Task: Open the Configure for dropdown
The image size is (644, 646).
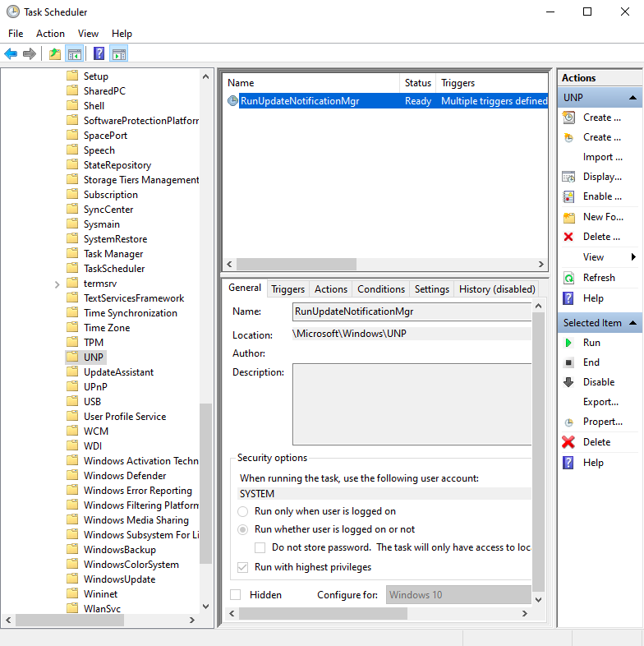Action: point(458,594)
